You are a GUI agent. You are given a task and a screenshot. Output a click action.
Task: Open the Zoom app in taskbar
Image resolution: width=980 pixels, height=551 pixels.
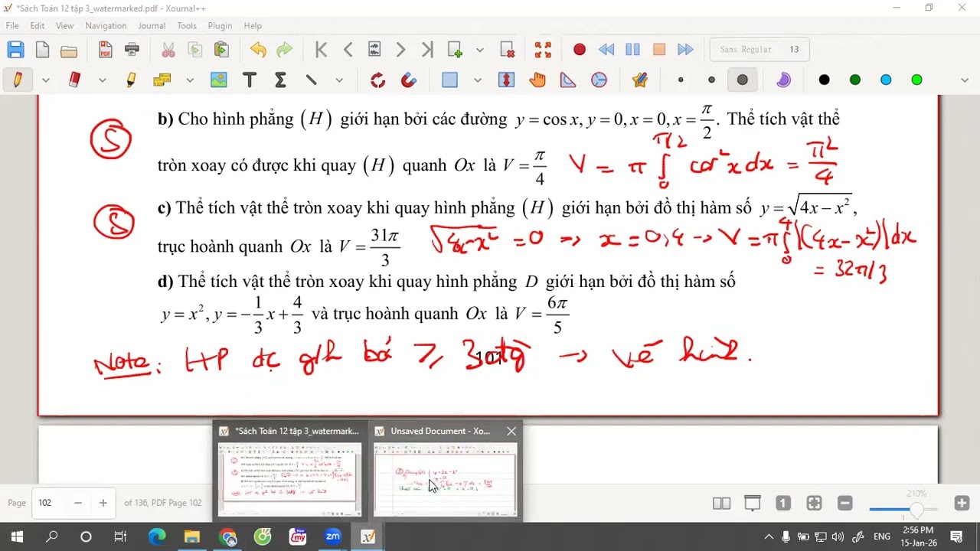[x=333, y=536]
